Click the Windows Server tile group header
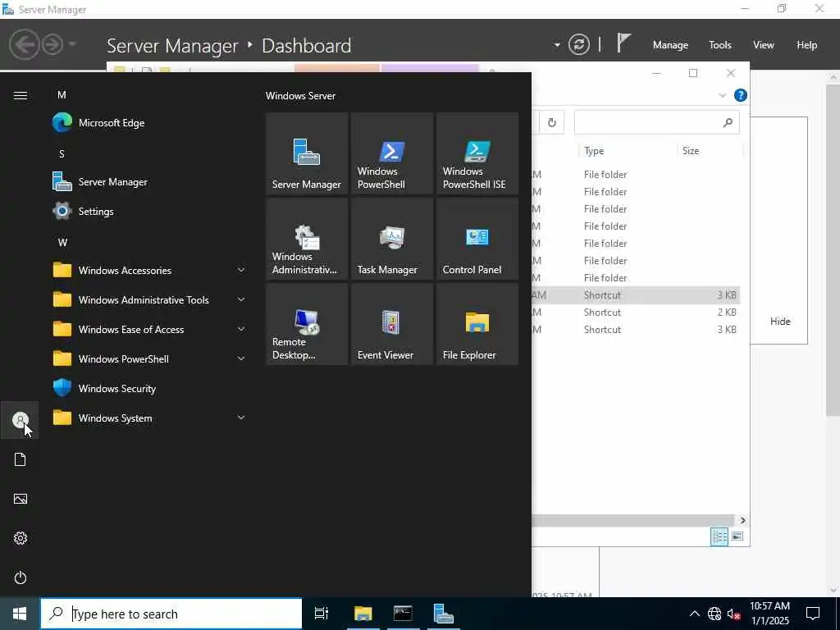This screenshot has width=840, height=630. 300,96
